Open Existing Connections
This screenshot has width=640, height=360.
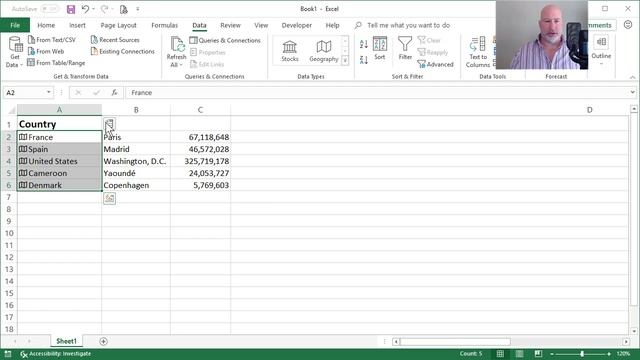click(122, 51)
